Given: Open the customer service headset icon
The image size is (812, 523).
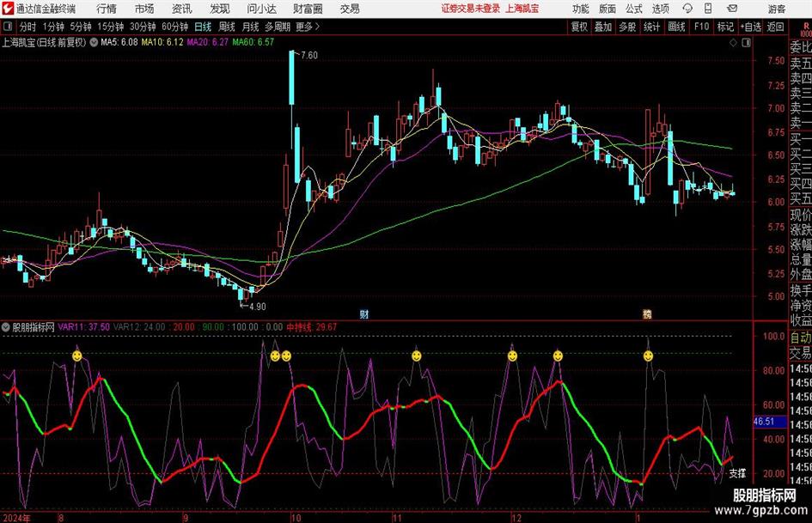Looking at the screenshot, I should point(687,9).
